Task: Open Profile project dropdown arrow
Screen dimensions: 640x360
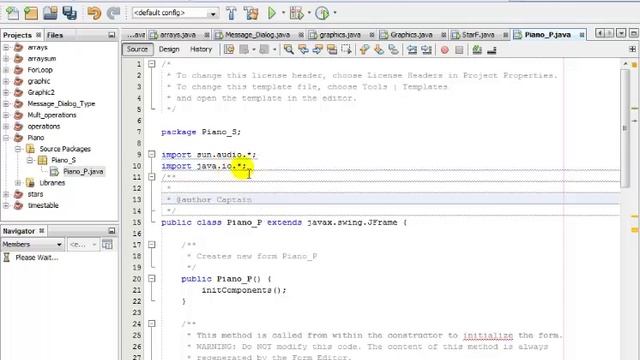Action: (335, 13)
